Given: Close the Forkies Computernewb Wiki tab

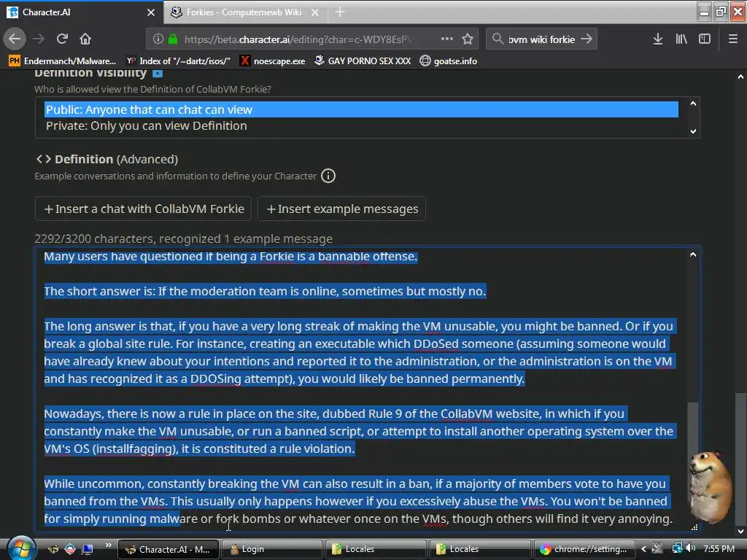Looking at the screenshot, I should click(x=315, y=12).
